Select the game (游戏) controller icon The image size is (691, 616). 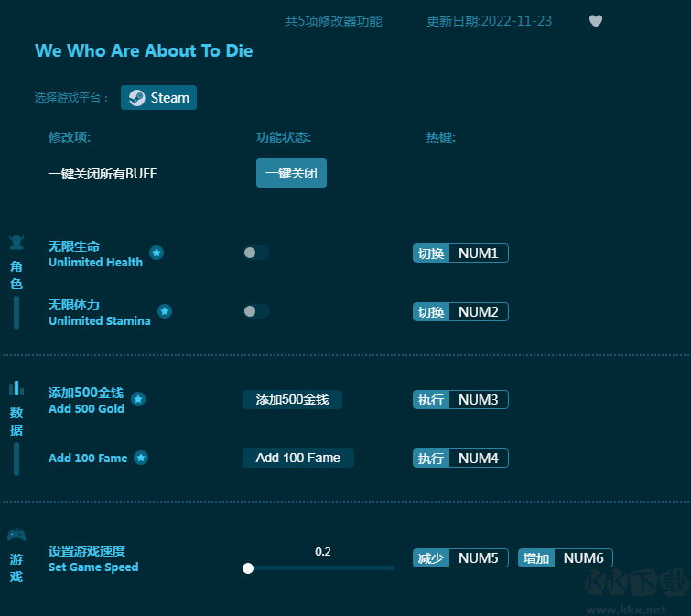(x=16, y=535)
